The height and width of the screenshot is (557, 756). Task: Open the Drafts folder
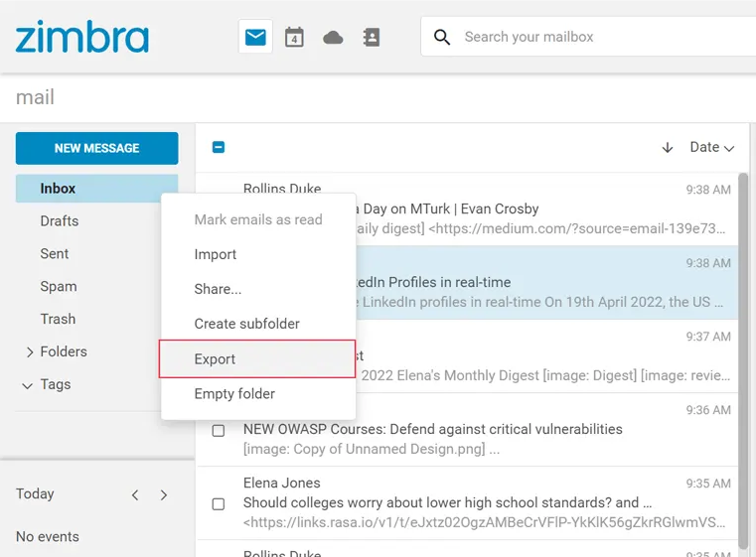click(x=60, y=221)
